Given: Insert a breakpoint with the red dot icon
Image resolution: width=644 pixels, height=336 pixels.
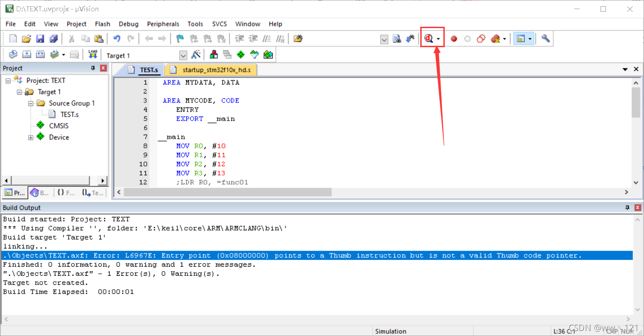Looking at the screenshot, I should [x=454, y=39].
